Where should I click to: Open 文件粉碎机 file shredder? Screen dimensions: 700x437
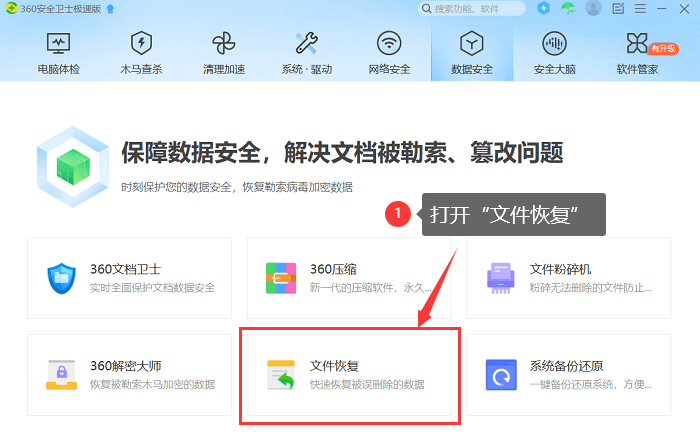(x=568, y=277)
